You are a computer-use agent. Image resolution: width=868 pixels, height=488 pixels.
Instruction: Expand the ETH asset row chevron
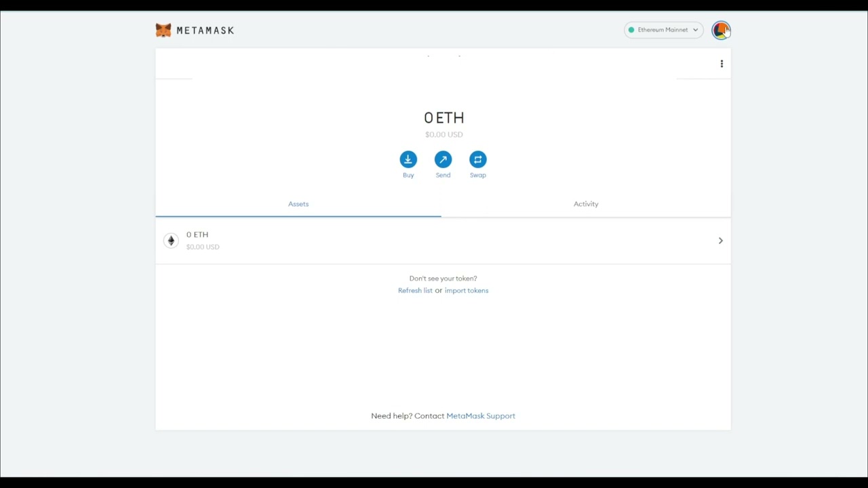[x=720, y=241]
